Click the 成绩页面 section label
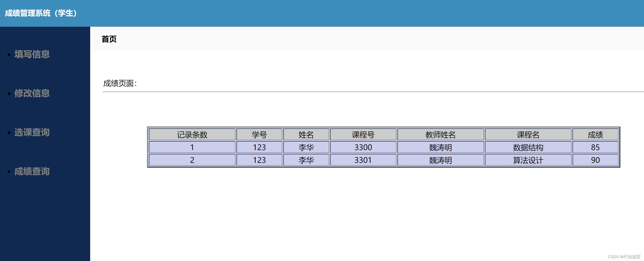 (120, 83)
